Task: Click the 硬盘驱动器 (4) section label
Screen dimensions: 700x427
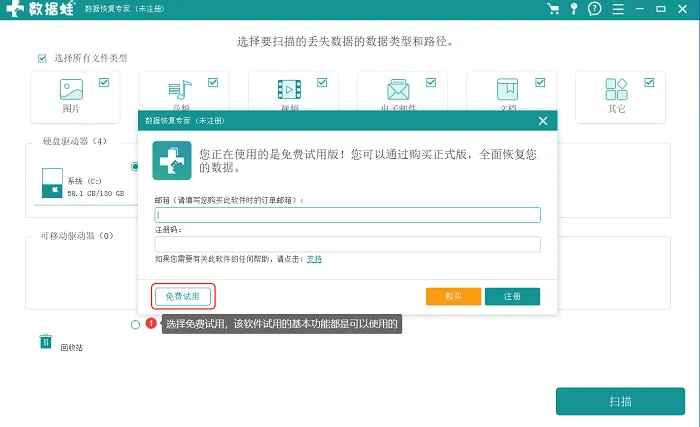Action: (x=75, y=141)
